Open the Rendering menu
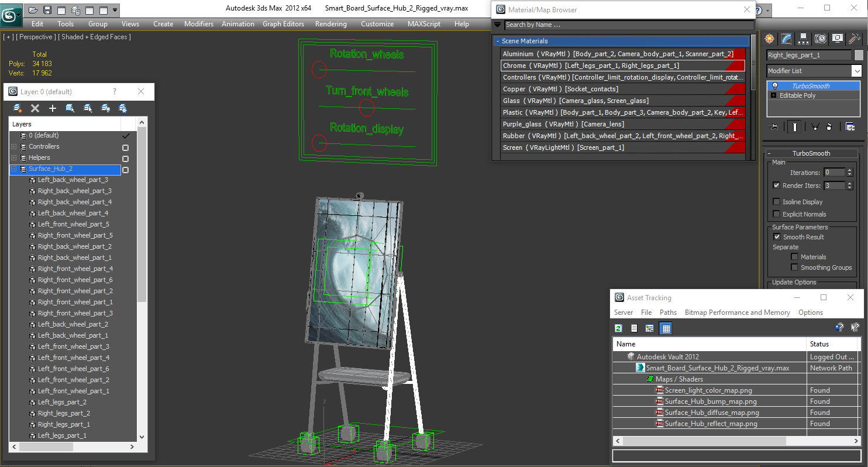The image size is (868, 467). pyautogui.click(x=330, y=24)
